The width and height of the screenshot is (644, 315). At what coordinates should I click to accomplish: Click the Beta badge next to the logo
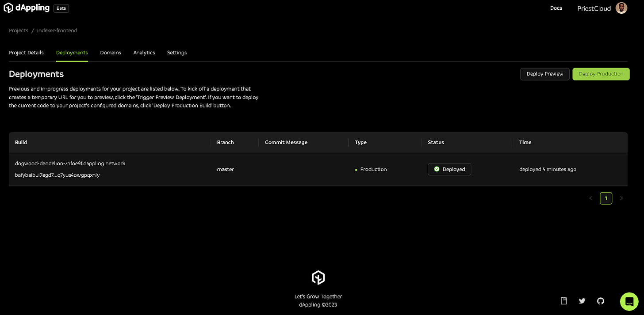pyautogui.click(x=61, y=8)
